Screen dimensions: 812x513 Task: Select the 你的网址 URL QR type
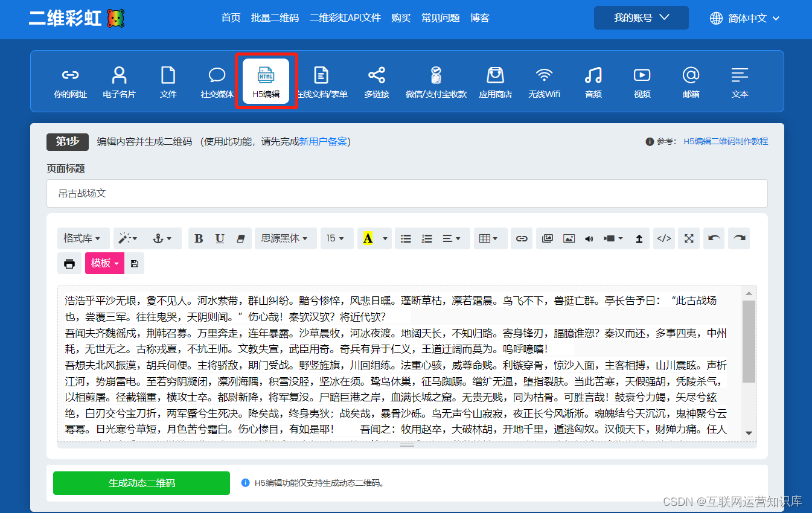point(71,82)
